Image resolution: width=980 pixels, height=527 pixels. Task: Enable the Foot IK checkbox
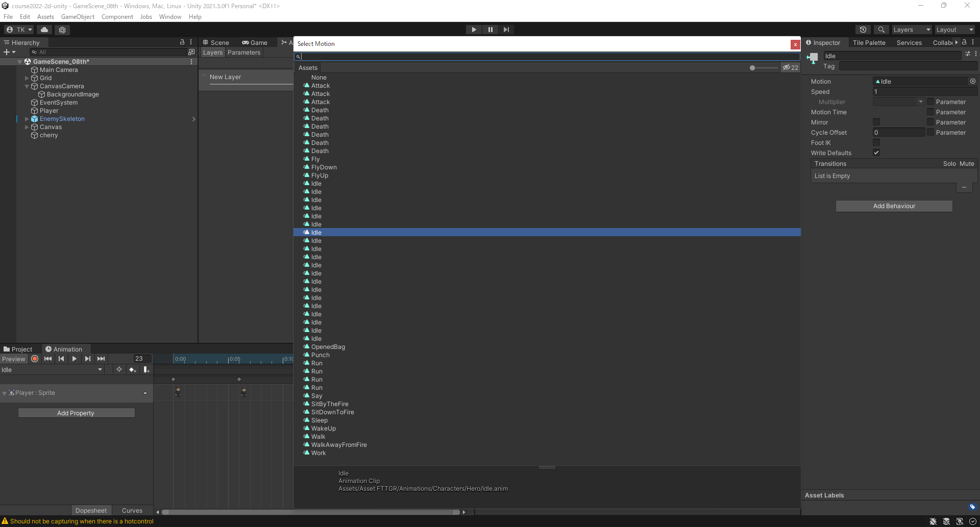click(876, 142)
